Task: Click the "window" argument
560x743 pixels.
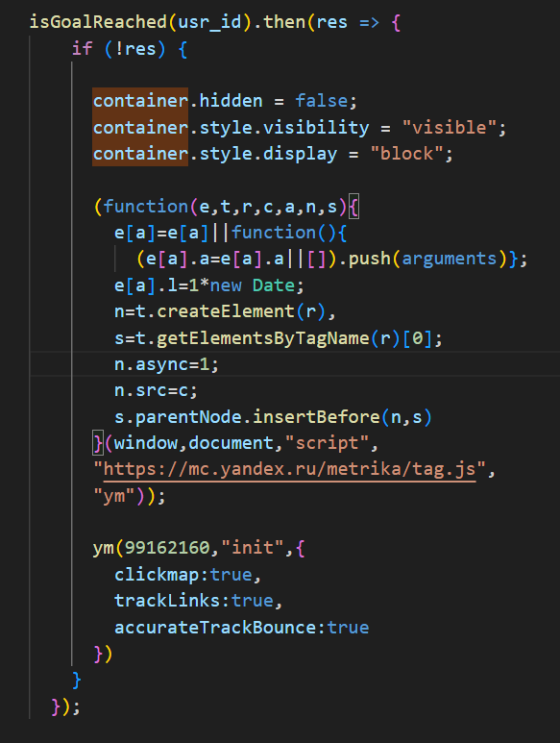Action: coord(145,443)
